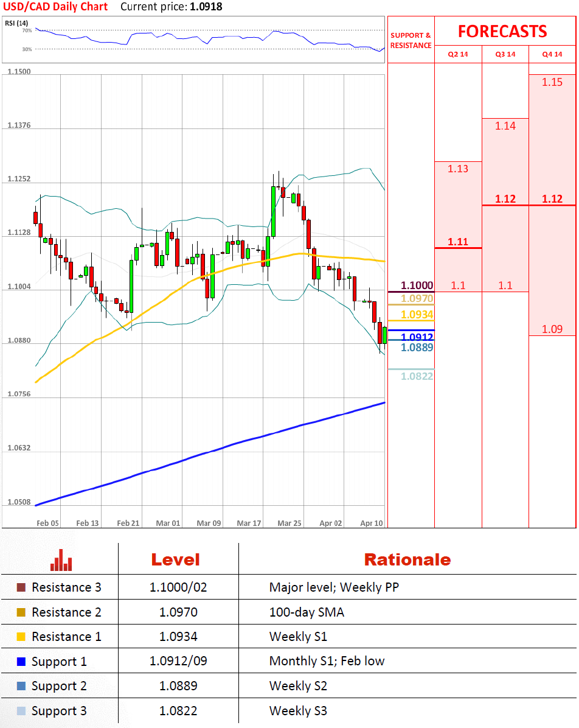Select the Q4 14 forecast column header
Screen dimensions: 579x728
coord(552,54)
